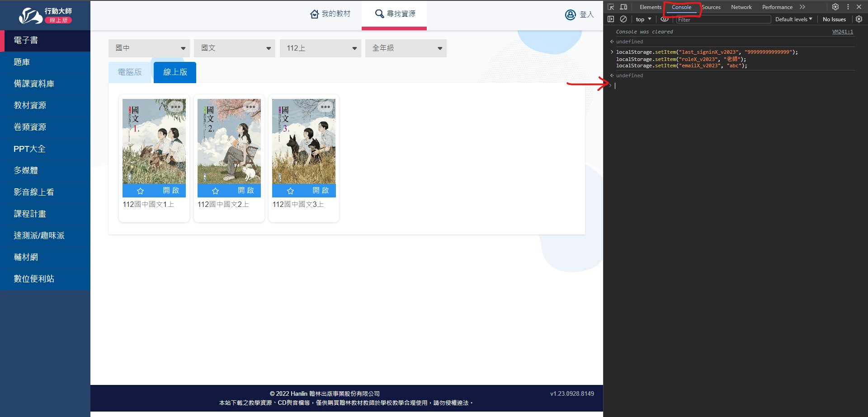The image size is (868, 417).
Task: Switch to the Network tab
Action: (x=741, y=7)
